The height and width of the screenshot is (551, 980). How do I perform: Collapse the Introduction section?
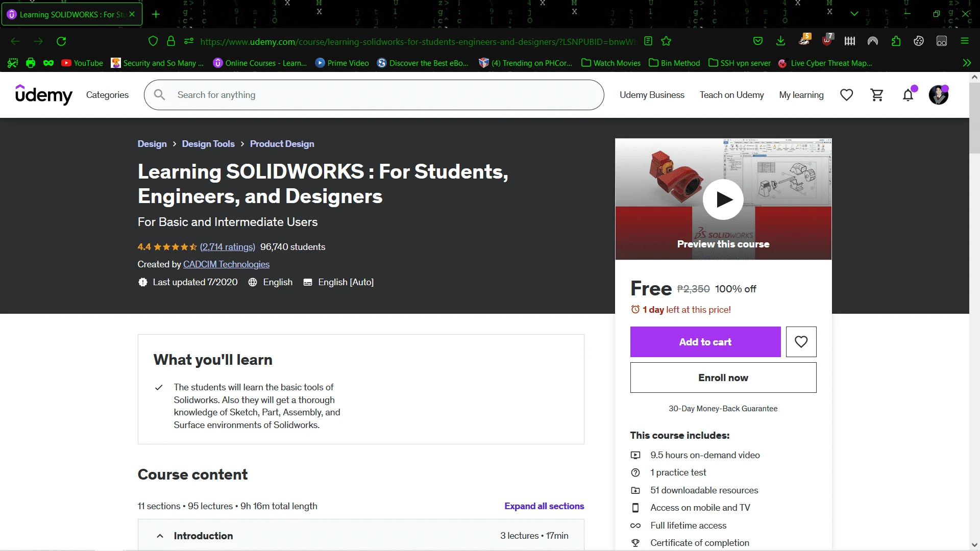pos(361,535)
